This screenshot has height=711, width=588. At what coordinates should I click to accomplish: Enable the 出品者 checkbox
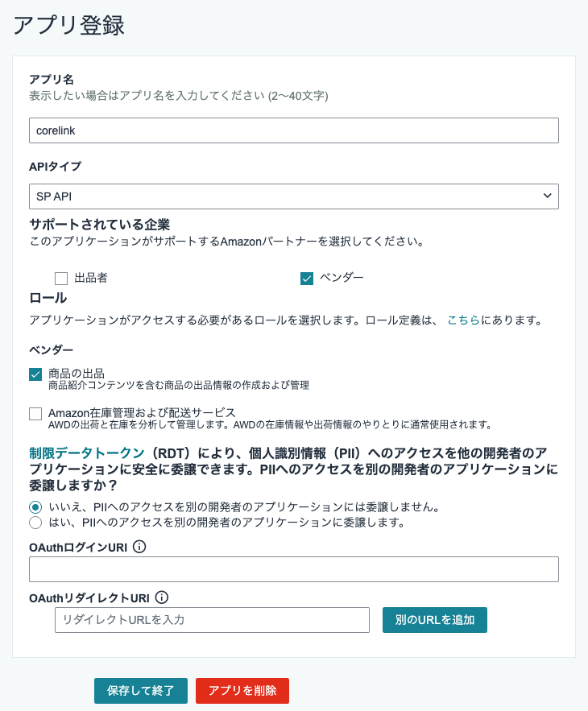tap(61, 279)
